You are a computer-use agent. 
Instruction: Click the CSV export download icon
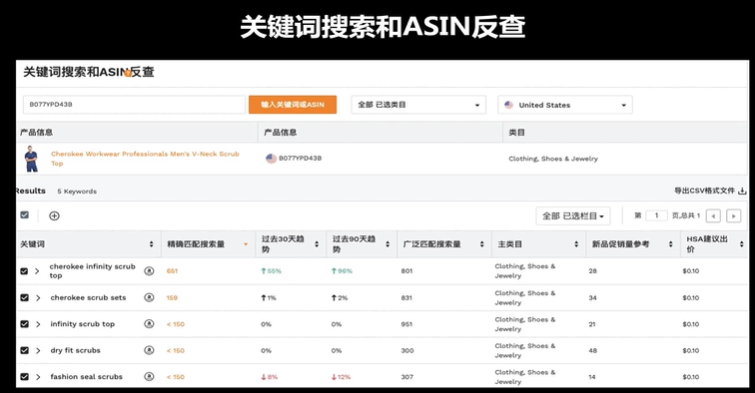pos(742,191)
